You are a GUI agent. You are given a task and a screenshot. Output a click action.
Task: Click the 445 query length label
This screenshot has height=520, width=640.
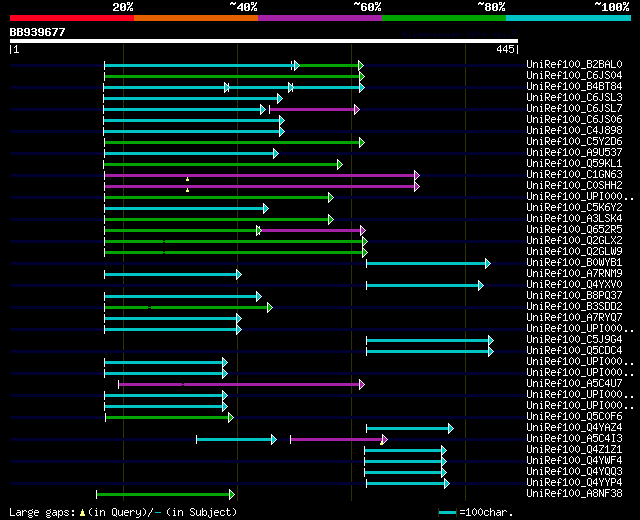(505, 49)
